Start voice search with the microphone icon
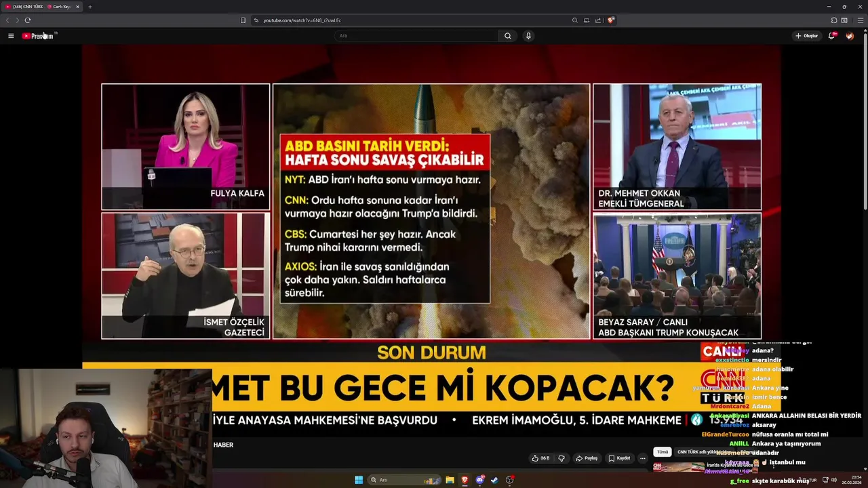This screenshot has width=868, height=488. [x=528, y=36]
